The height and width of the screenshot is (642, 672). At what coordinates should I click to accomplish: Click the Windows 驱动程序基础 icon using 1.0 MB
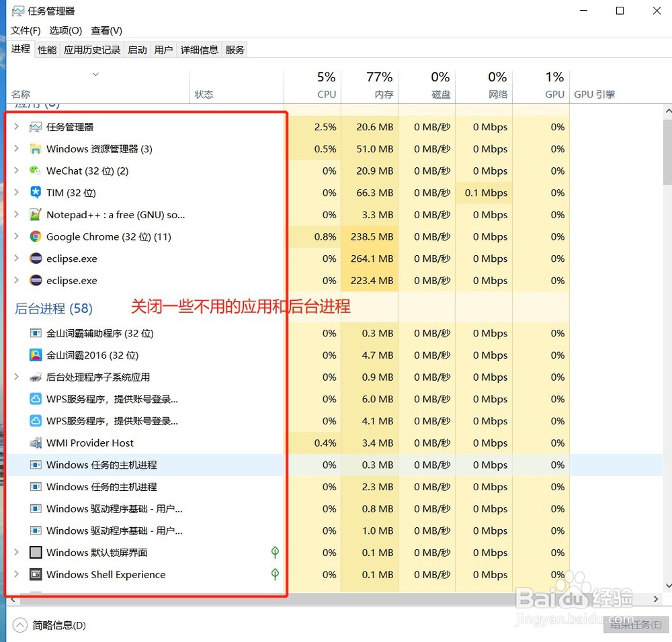36,531
